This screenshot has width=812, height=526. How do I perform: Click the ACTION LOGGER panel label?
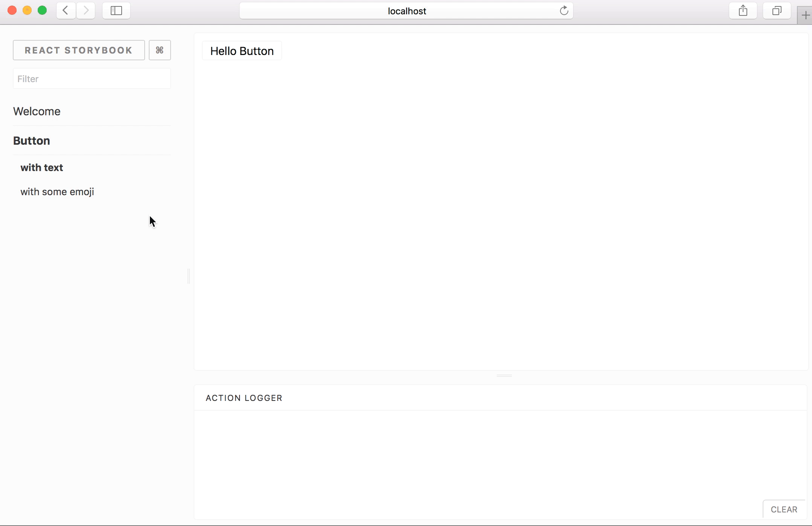click(244, 398)
